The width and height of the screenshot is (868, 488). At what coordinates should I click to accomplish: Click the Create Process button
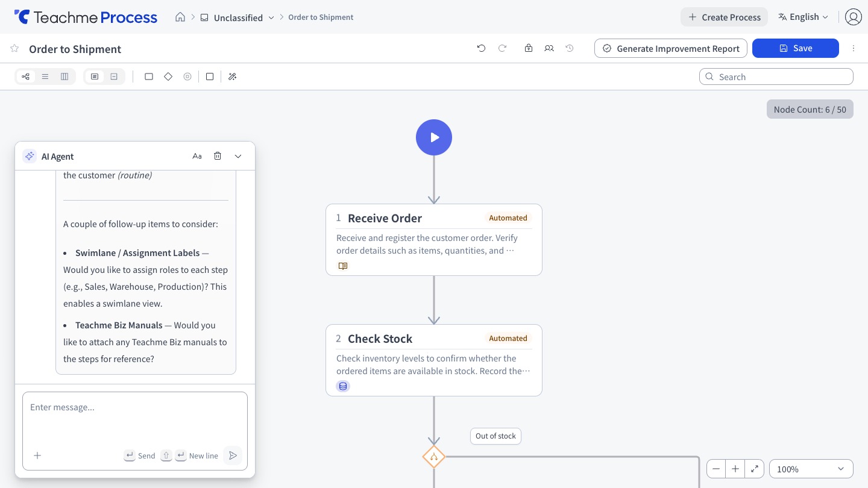(724, 17)
